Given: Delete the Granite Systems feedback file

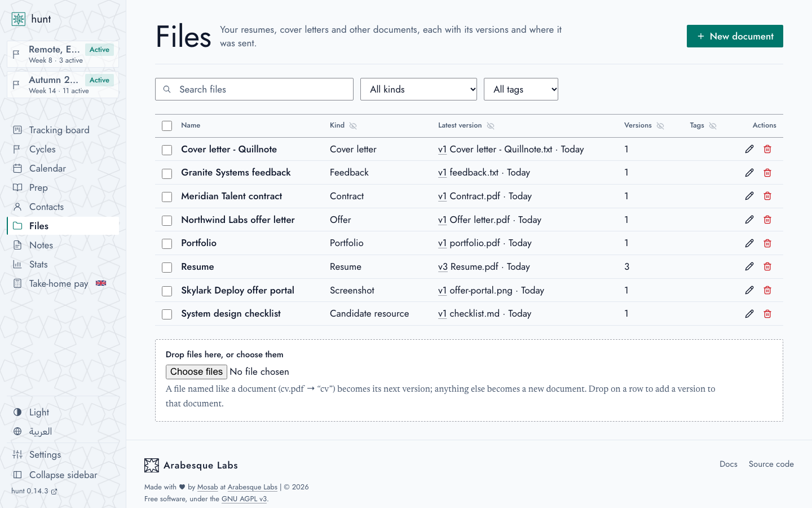Looking at the screenshot, I should click(767, 173).
